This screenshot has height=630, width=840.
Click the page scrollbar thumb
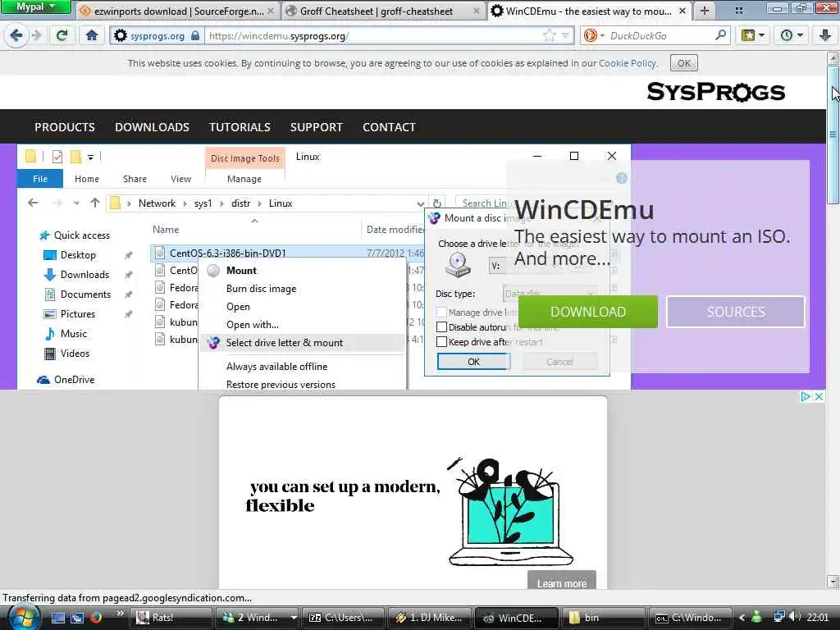(833, 134)
